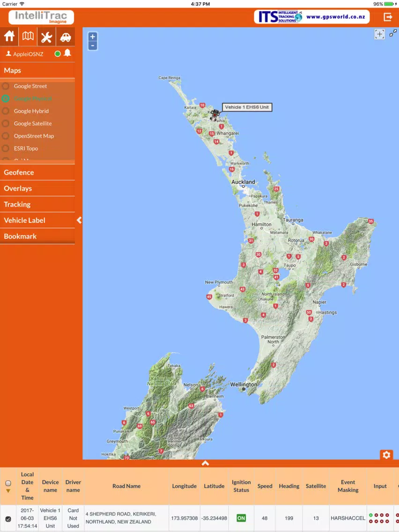This screenshot has width=399, height=532.
Task: Sort by Local Date & Time column
Action: (27, 486)
